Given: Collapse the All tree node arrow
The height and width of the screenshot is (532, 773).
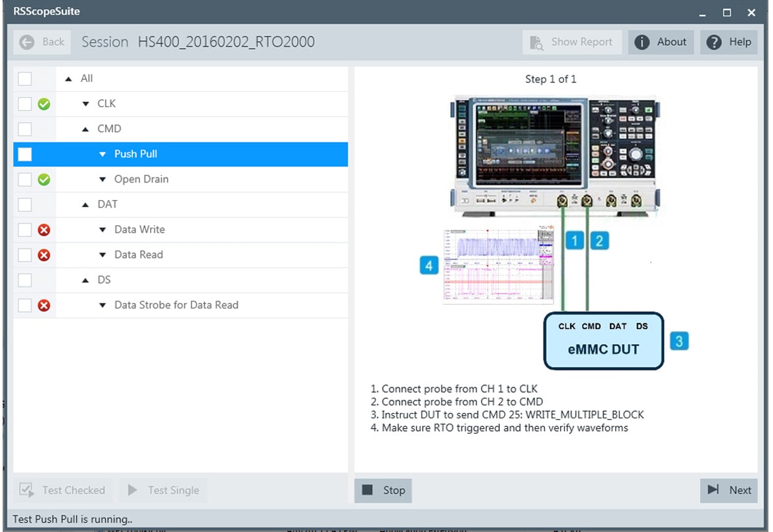Looking at the screenshot, I should pyautogui.click(x=68, y=79).
